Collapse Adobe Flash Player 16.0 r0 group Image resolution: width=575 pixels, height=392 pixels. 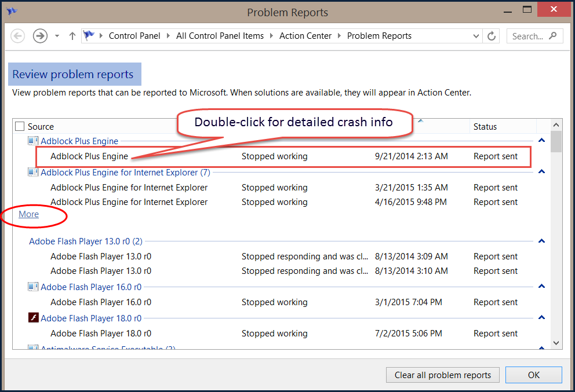click(x=541, y=286)
